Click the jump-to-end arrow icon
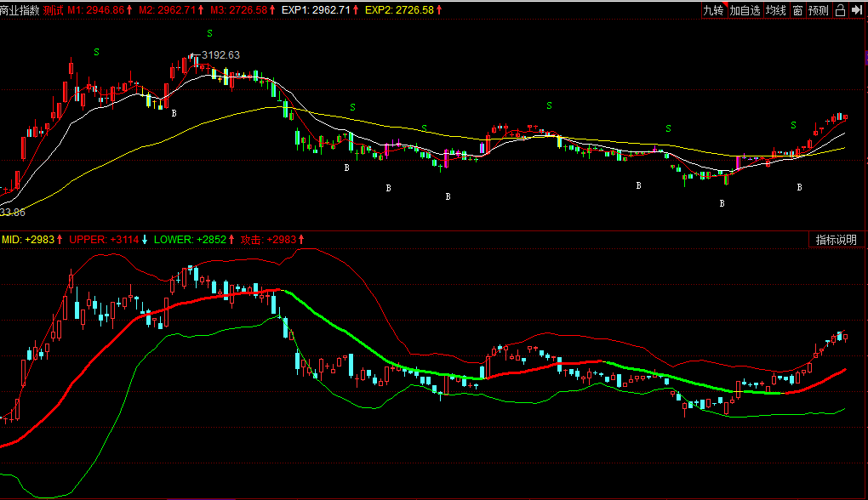 [x=857, y=10]
